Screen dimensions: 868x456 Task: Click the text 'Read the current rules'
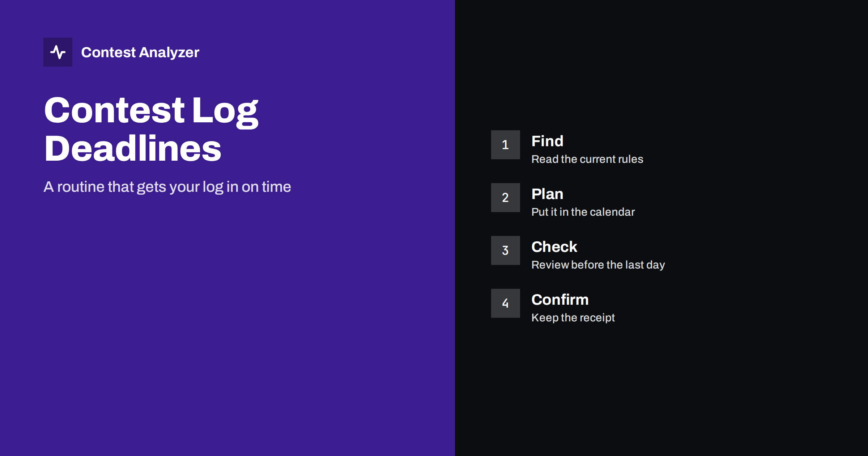[x=587, y=159]
